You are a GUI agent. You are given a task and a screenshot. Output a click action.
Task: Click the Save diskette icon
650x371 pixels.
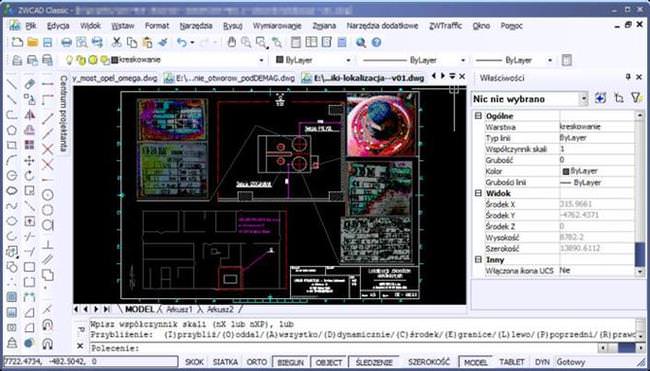pos(47,42)
